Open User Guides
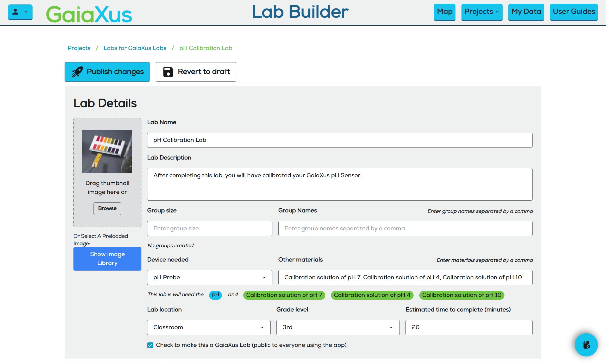606x364 pixels. (574, 12)
